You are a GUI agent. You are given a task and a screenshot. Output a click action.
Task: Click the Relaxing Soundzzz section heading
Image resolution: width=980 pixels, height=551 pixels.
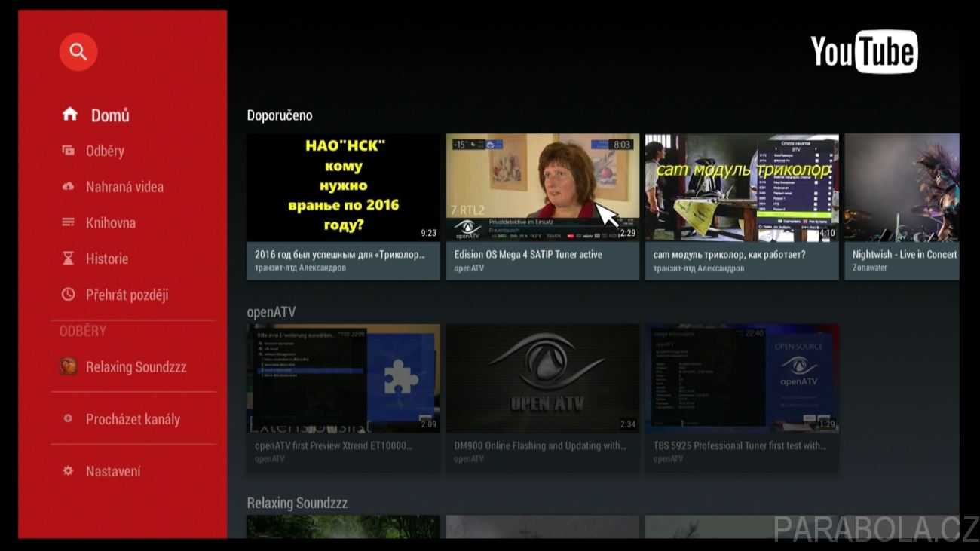[x=297, y=503]
